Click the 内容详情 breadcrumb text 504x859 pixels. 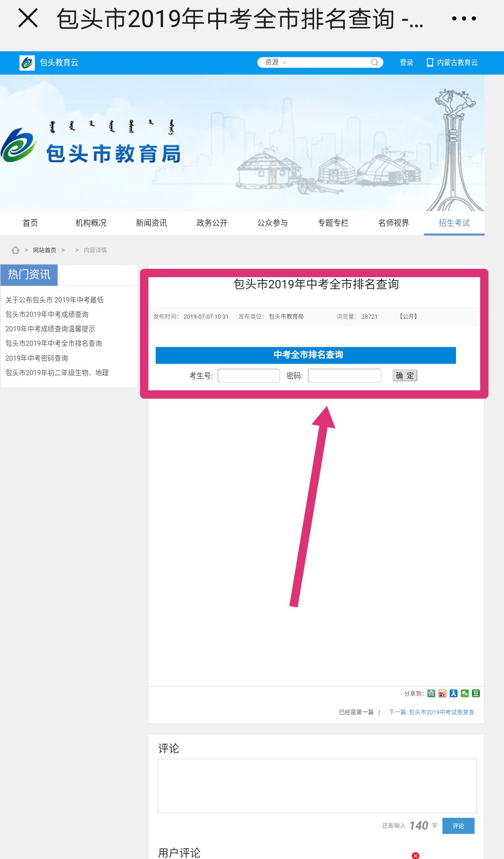(95, 251)
